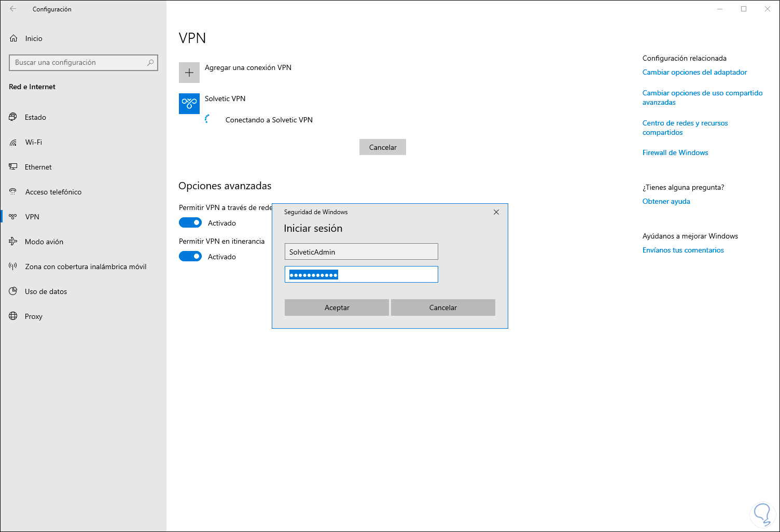The image size is (780, 532).
Task: Close the Configuración window
Action: tap(768, 9)
